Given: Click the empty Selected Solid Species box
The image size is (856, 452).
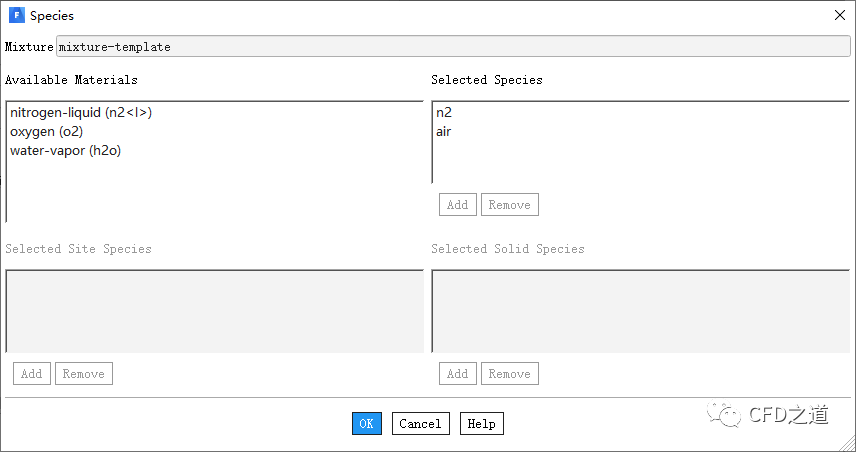Looking at the screenshot, I should pyautogui.click(x=640, y=310).
